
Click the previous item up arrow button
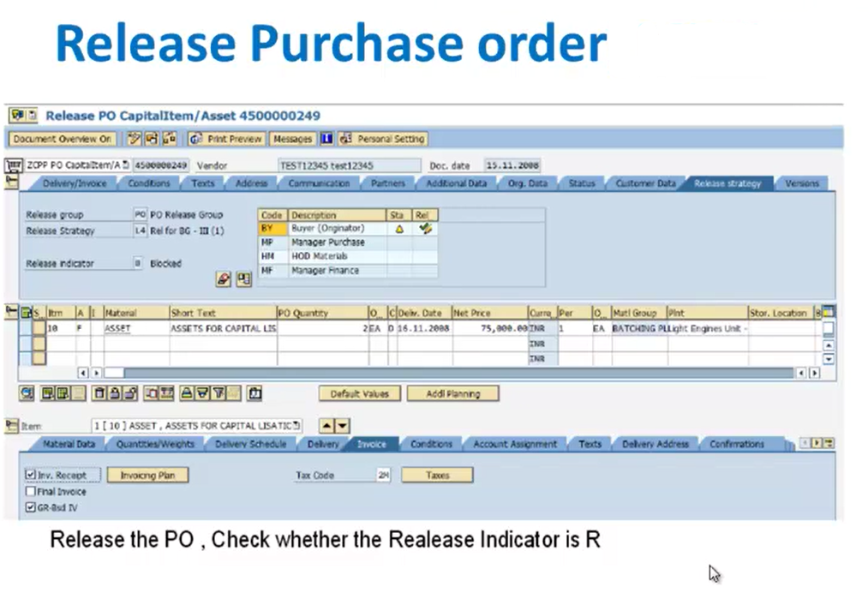click(x=327, y=426)
